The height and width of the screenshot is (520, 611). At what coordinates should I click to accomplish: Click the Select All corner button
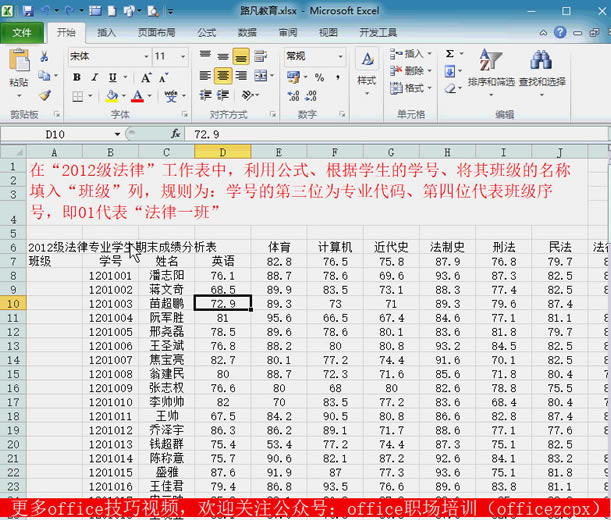[14, 152]
